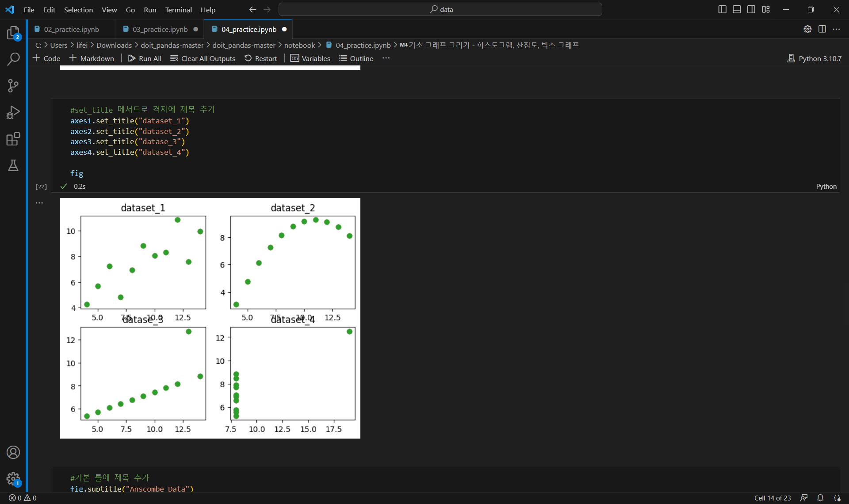Click the notifications bell icon
This screenshot has width=849, height=504.
click(x=820, y=498)
